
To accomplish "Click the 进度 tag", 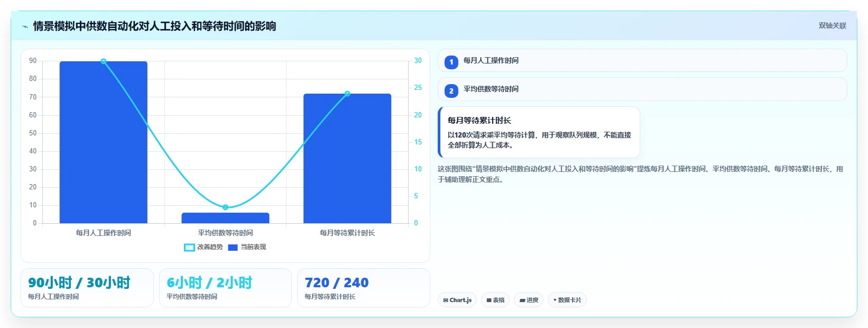I will coord(529,300).
